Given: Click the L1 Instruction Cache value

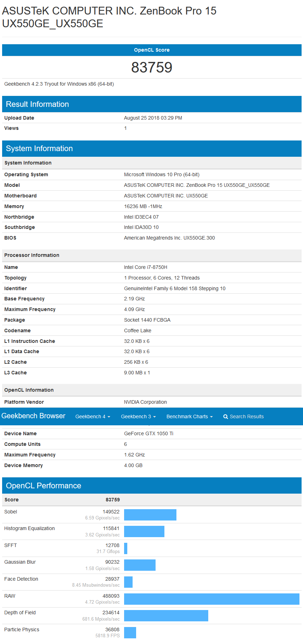Looking at the screenshot, I should point(137,341).
